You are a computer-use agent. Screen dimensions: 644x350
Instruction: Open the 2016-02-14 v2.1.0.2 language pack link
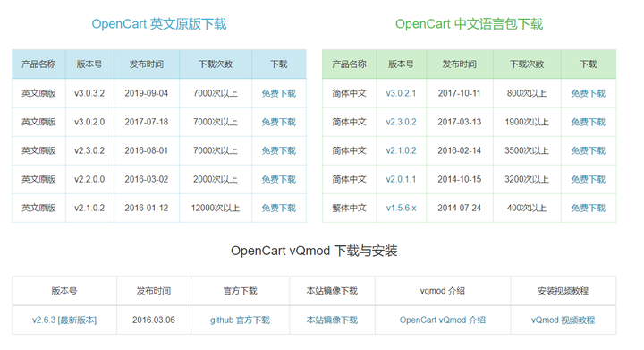coord(401,150)
